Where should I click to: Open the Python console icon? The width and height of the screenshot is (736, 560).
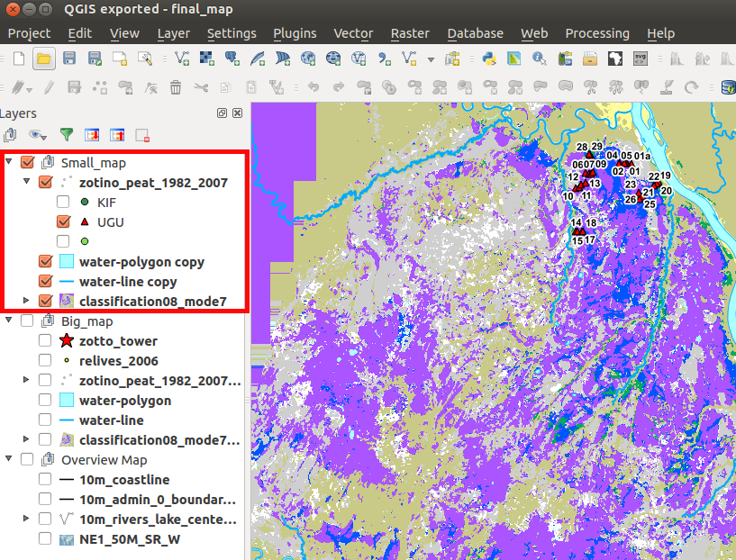point(489,59)
